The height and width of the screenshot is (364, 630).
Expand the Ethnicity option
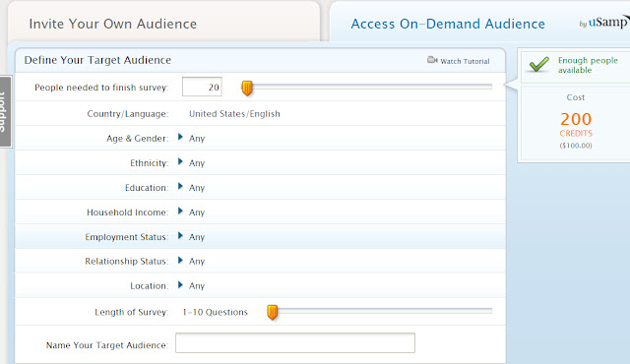(x=180, y=161)
